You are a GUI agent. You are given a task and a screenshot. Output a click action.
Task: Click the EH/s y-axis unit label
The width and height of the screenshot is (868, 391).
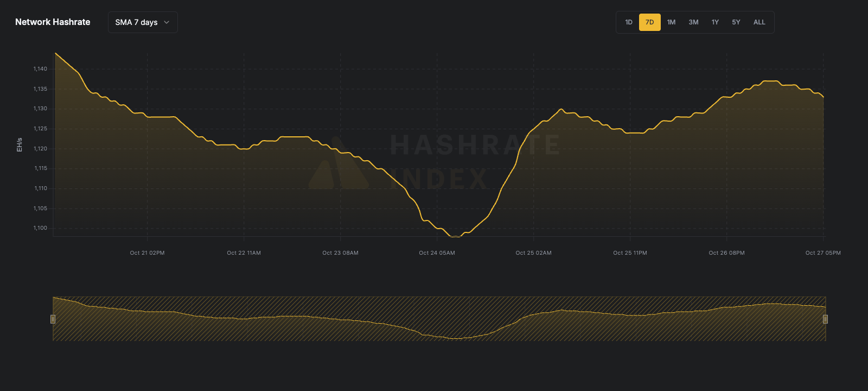pos(20,144)
